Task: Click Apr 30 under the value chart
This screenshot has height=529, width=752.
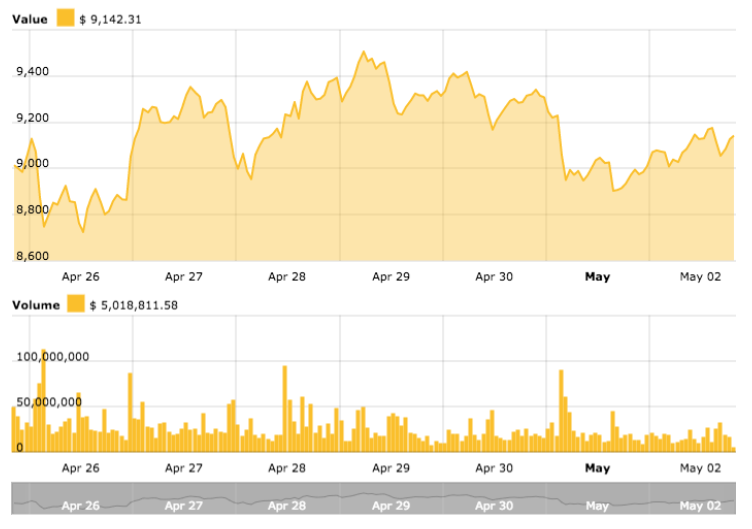Action: (494, 277)
